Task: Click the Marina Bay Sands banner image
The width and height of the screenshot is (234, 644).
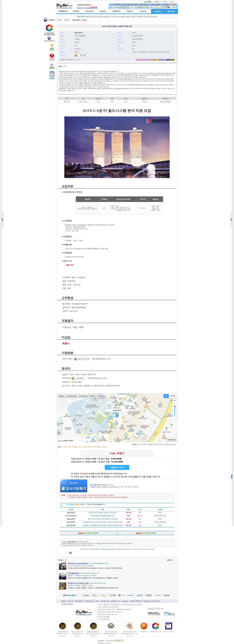Action: coord(117,147)
